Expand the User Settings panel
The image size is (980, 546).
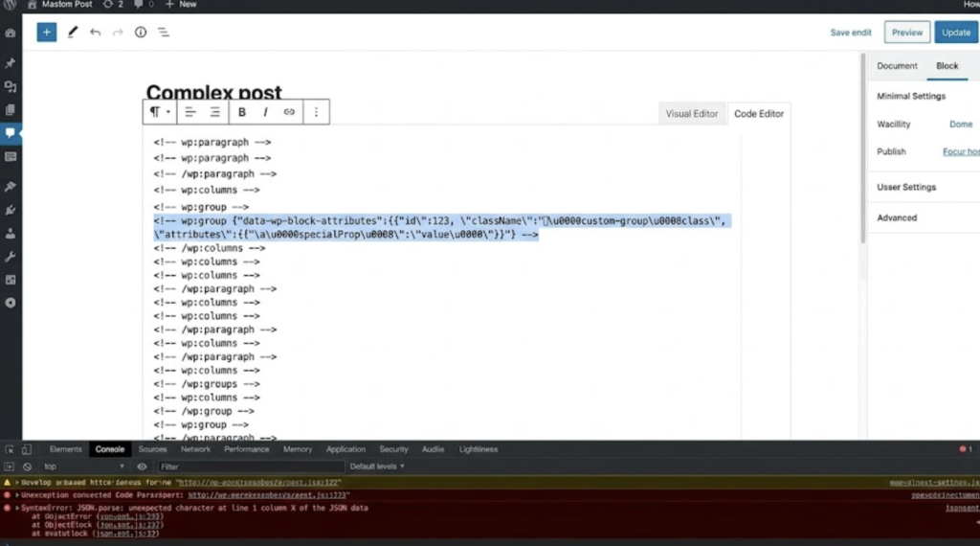906,187
